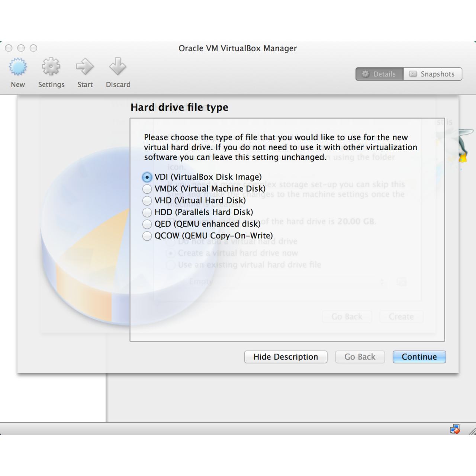Click the Start arrow icon
This screenshot has width=476, height=476.
click(x=85, y=68)
